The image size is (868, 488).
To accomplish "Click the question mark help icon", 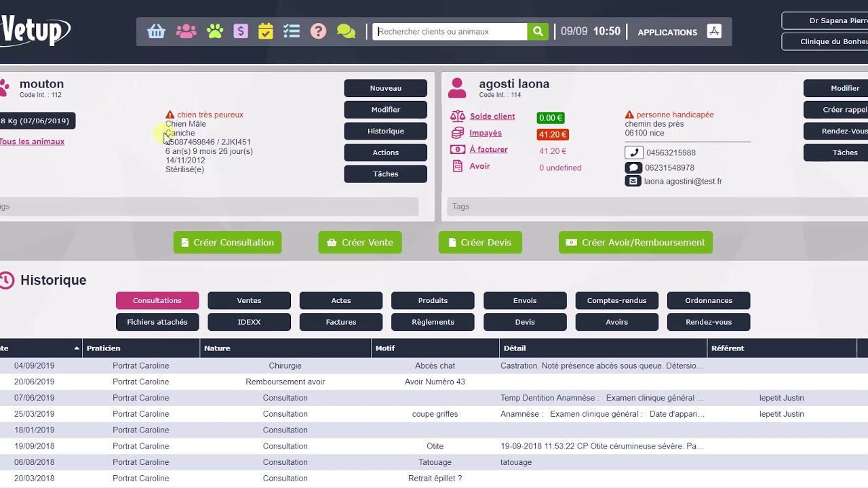I will 318,32.
